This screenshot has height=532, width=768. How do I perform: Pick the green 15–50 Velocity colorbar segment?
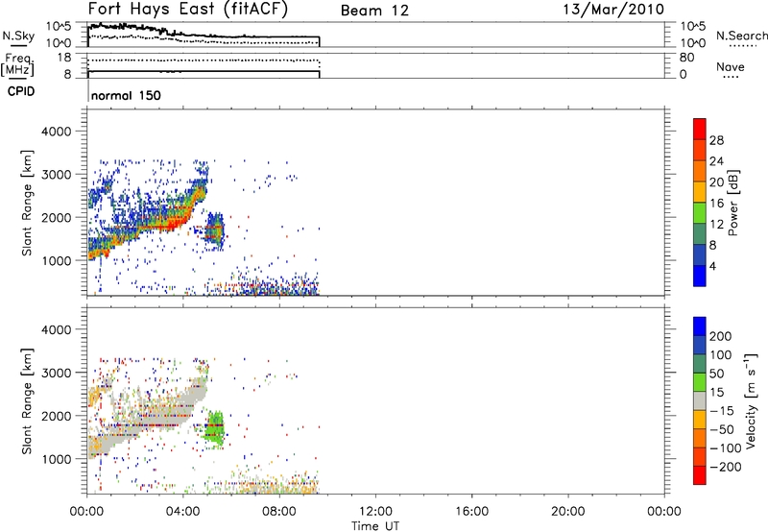coord(700,382)
